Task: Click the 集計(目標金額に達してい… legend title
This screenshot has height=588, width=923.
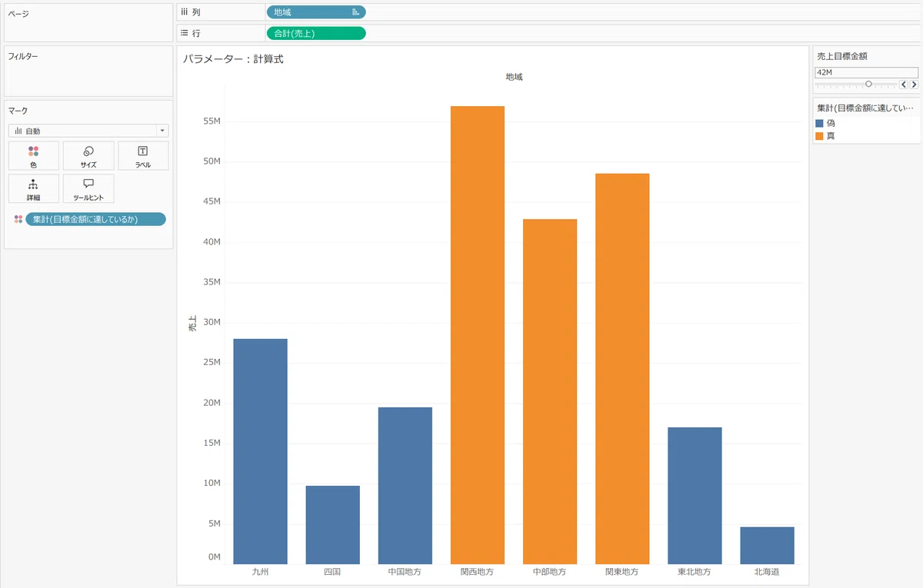Action: click(865, 108)
